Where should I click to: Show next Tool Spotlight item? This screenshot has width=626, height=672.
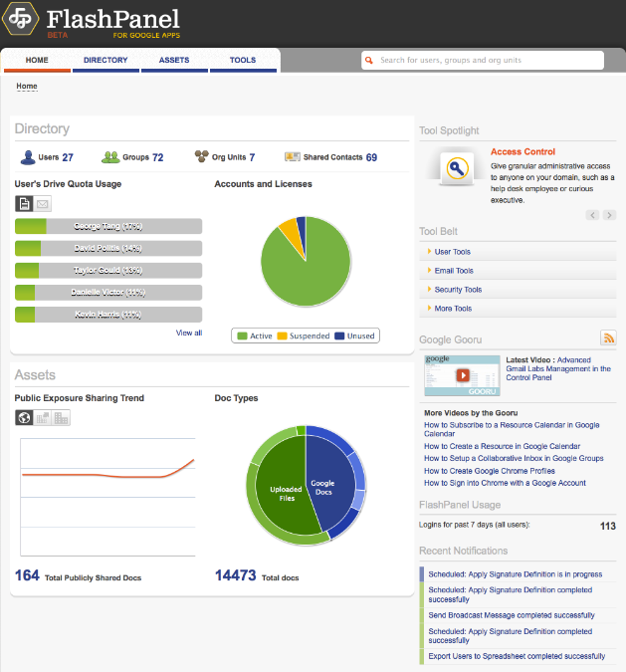tap(609, 215)
